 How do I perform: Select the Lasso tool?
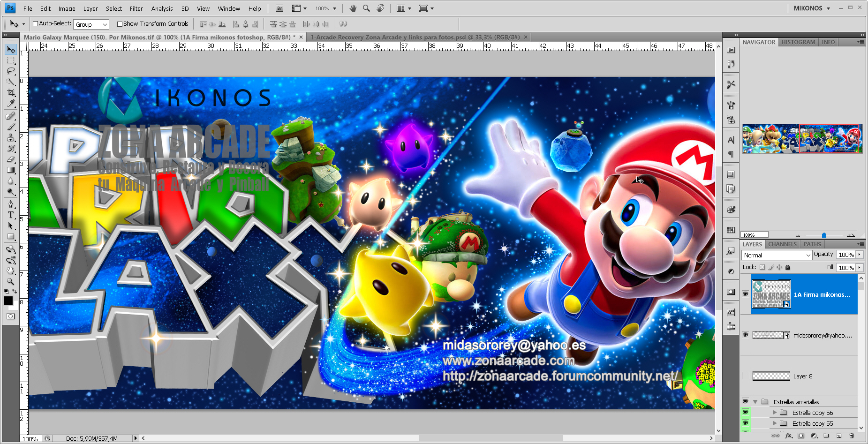pos(11,71)
